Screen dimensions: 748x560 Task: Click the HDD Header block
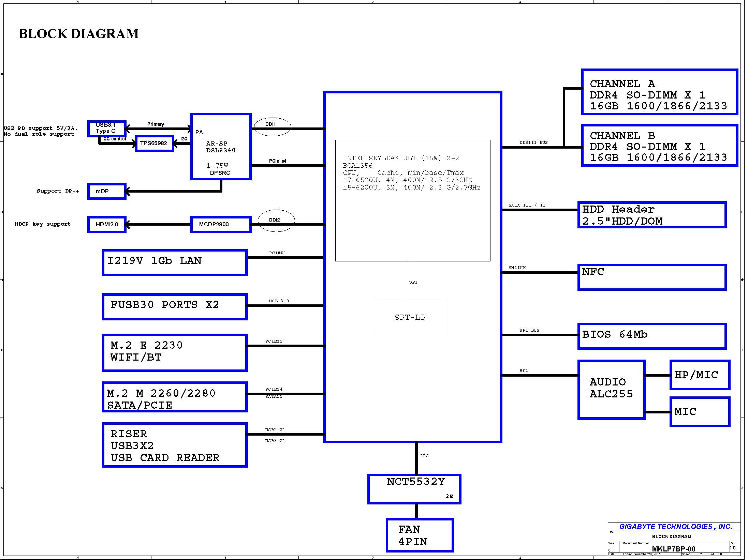(651, 215)
